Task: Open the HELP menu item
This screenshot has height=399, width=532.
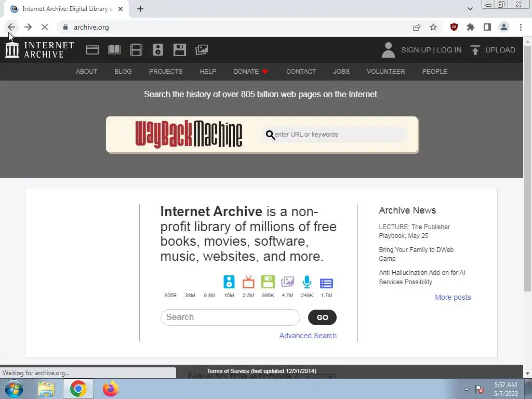Action: [x=208, y=72]
